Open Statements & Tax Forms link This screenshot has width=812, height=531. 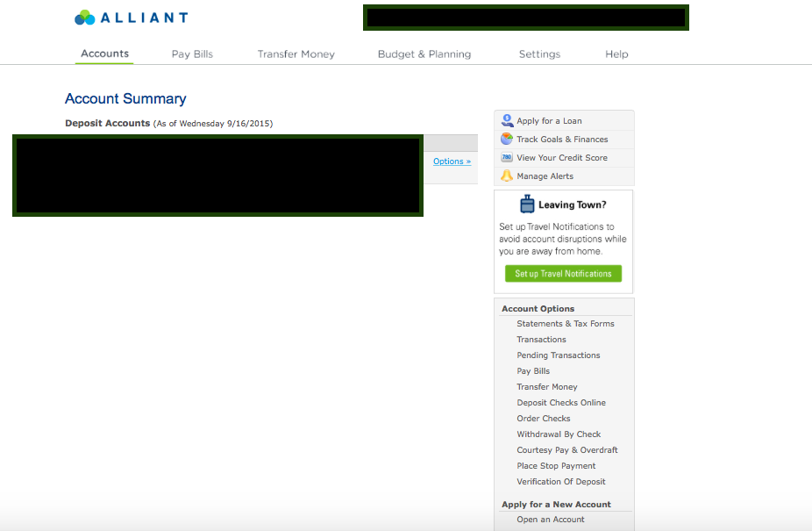[x=566, y=324]
